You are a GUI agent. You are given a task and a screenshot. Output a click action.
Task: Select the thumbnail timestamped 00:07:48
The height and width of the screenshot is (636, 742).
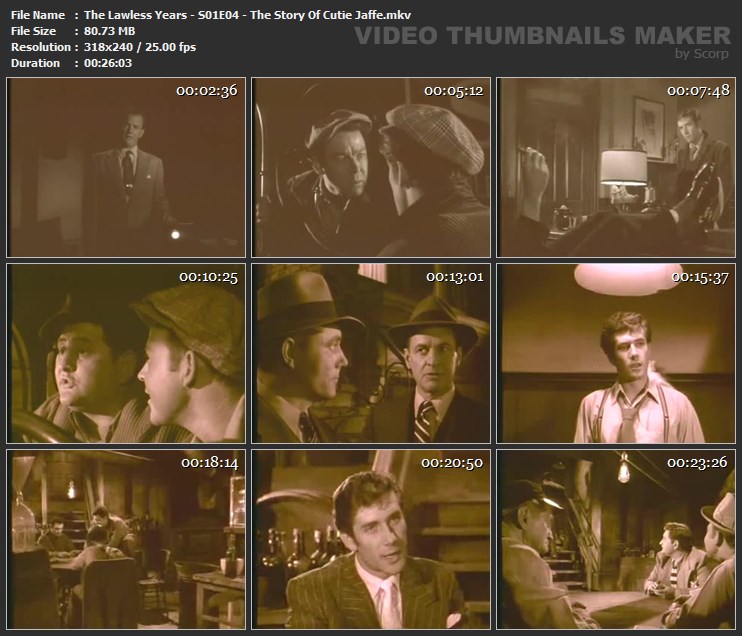pos(616,168)
